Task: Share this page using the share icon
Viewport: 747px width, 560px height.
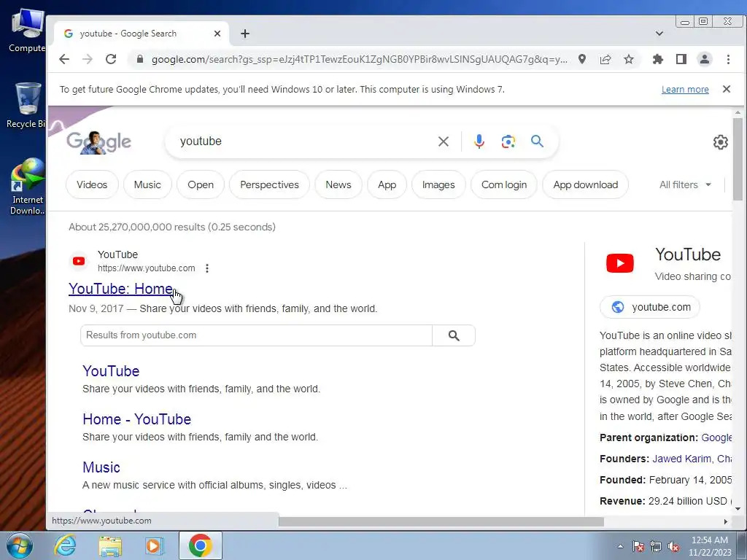Action: click(605, 59)
